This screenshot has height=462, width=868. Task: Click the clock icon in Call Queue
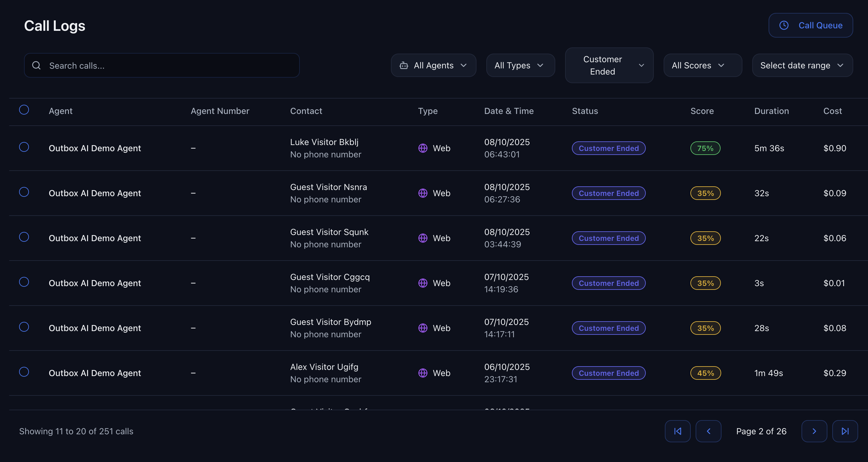coord(784,25)
